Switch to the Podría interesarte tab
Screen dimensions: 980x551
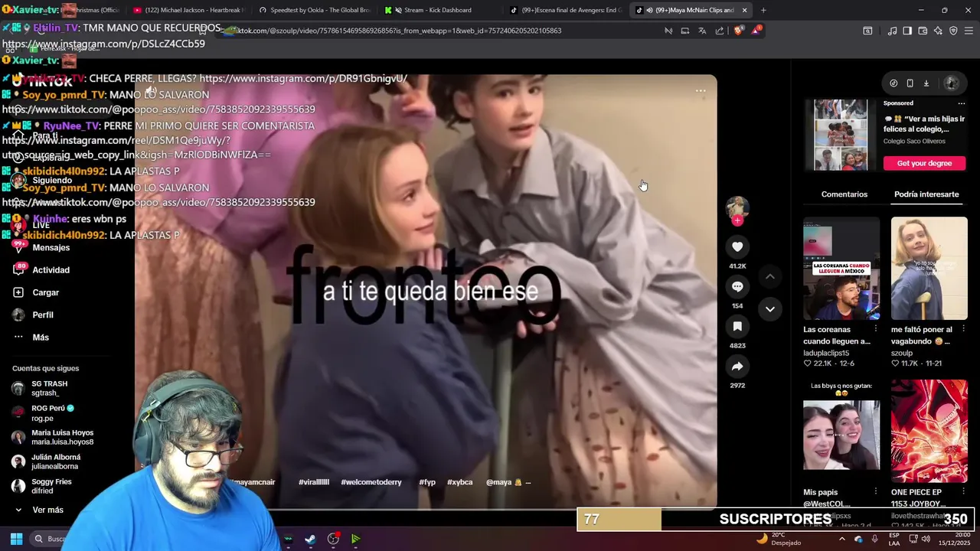tap(926, 194)
